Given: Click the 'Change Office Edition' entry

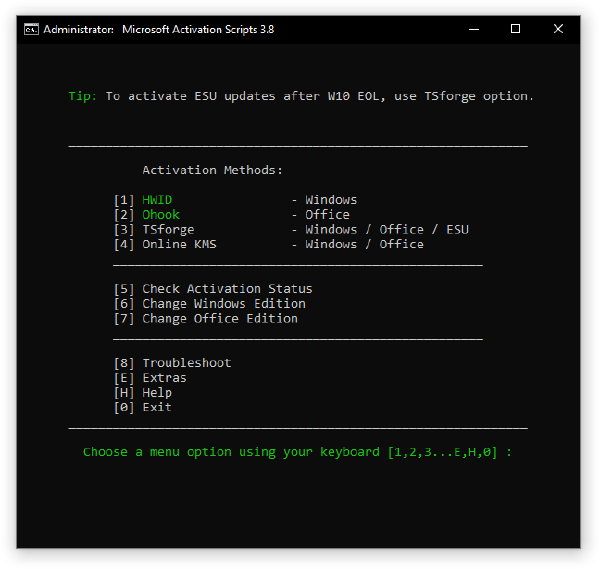Looking at the screenshot, I should [x=220, y=319].
